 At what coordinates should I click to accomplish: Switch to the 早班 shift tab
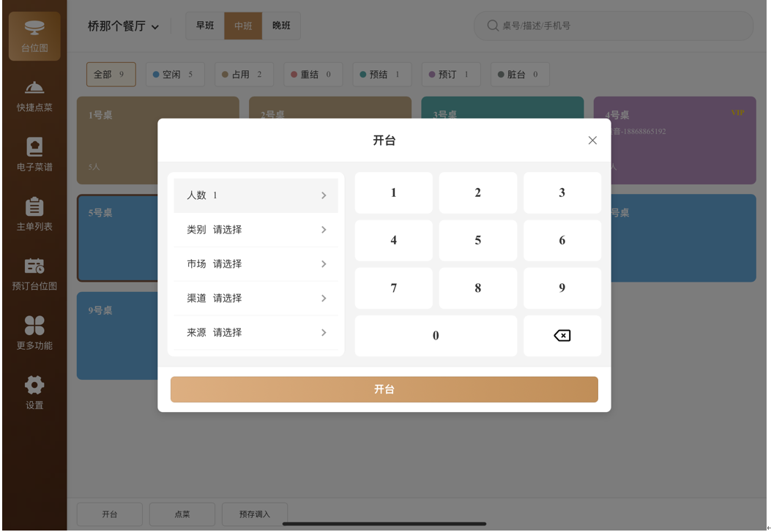pyautogui.click(x=205, y=26)
